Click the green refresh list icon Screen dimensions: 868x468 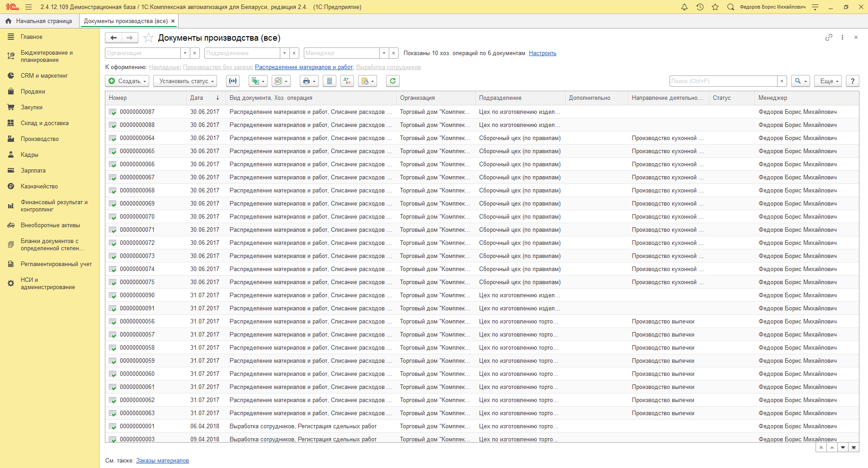[x=392, y=81]
